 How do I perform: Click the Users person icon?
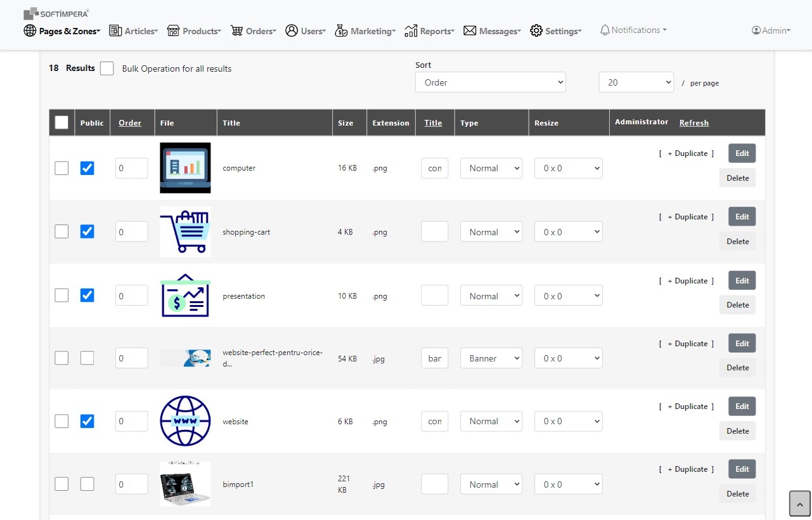pyautogui.click(x=292, y=30)
